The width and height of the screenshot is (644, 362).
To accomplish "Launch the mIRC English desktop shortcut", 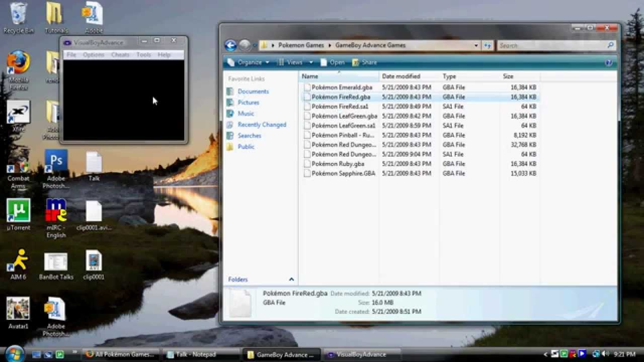I will pos(56,219).
